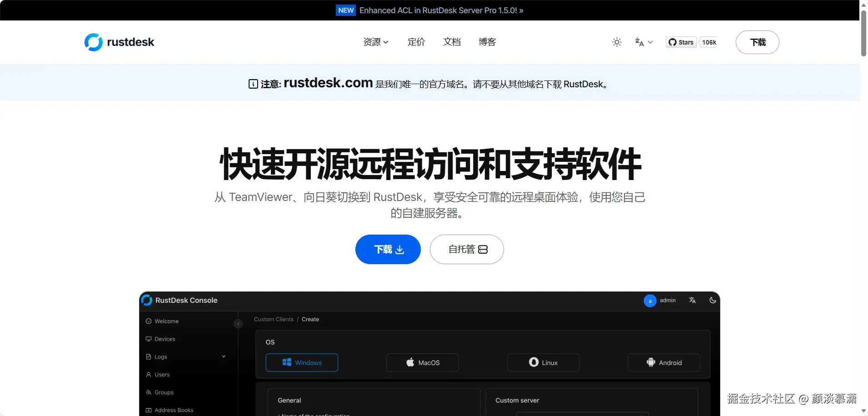868x416 pixels.
Task: Click the rustdesk.com domain text
Action: [x=328, y=83]
